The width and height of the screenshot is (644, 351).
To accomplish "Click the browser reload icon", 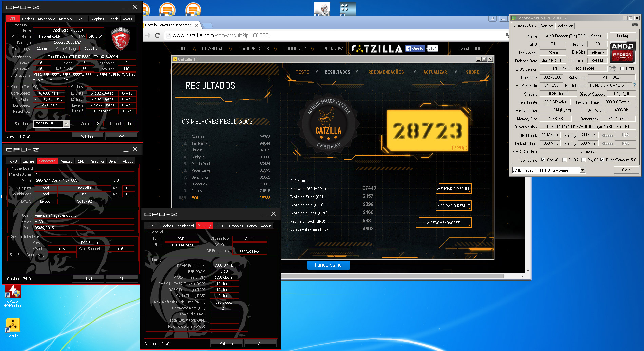I will [157, 35].
